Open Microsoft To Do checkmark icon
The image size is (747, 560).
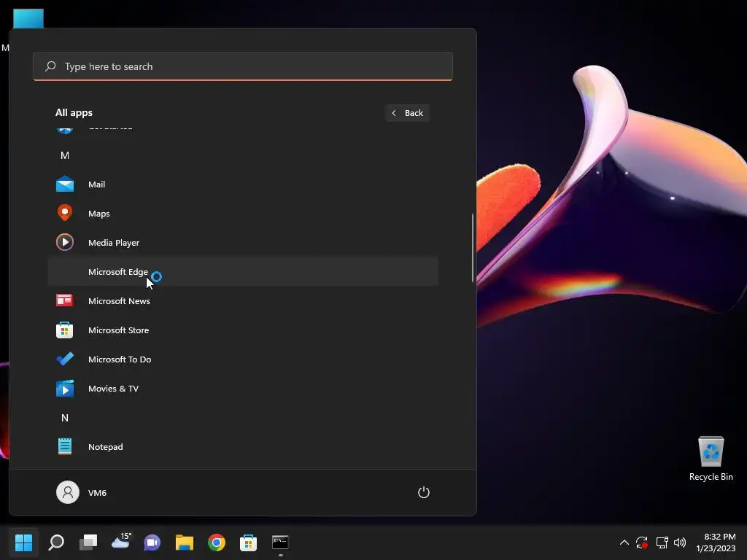pos(65,359)
